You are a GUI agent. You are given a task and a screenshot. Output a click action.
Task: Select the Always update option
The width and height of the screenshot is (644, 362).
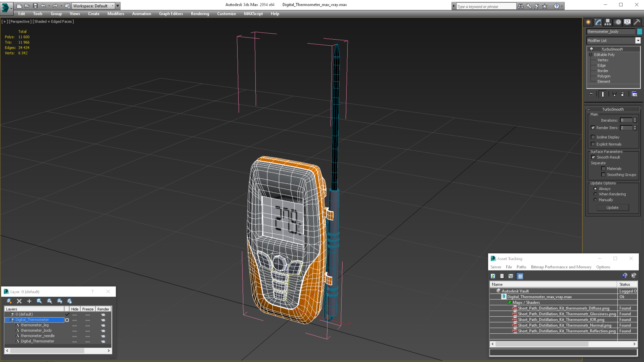(x=595, y=189)
